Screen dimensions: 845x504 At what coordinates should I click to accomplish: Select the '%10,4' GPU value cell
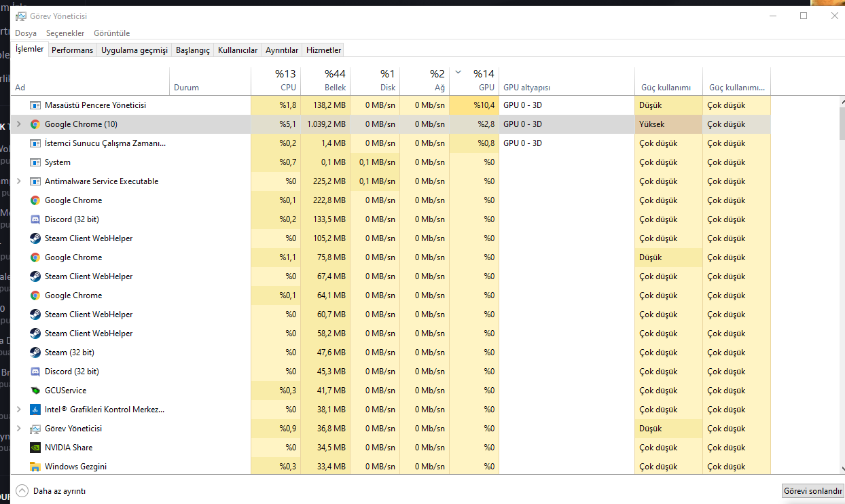(x=474, y=105)
